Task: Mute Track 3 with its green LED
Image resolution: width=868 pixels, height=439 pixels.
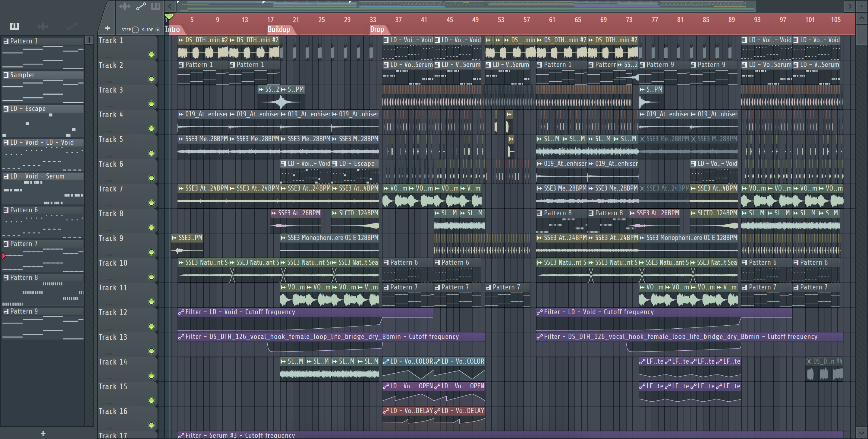Action: (x=151, y=104)
